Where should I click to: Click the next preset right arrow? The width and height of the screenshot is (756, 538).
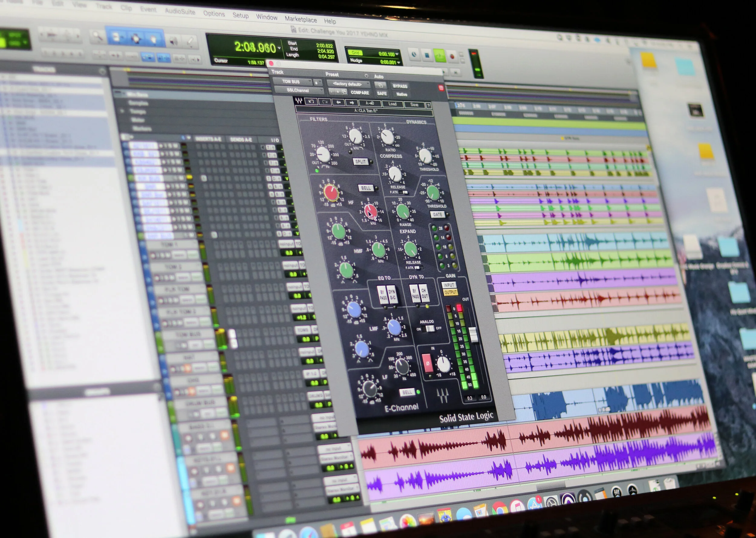pos(352,103)
